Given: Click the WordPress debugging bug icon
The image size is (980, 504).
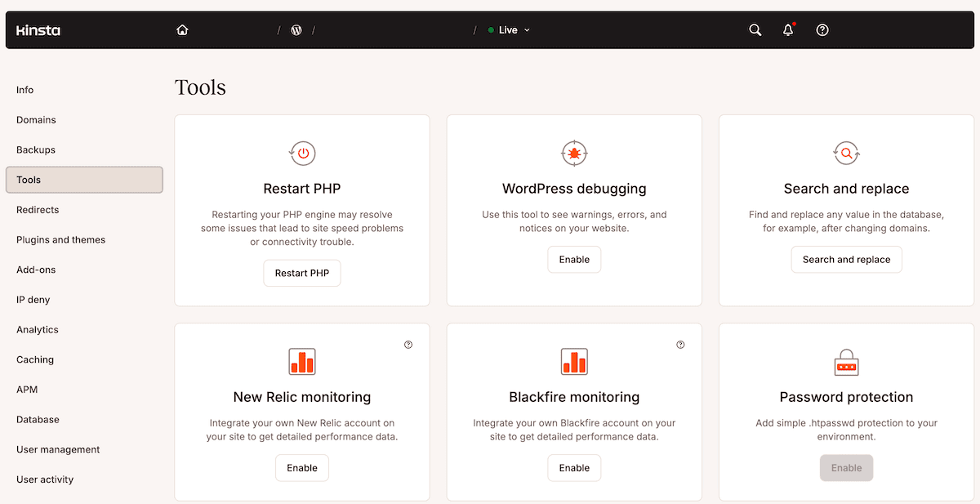Looking at the screenshot, I should click(574, 153).
